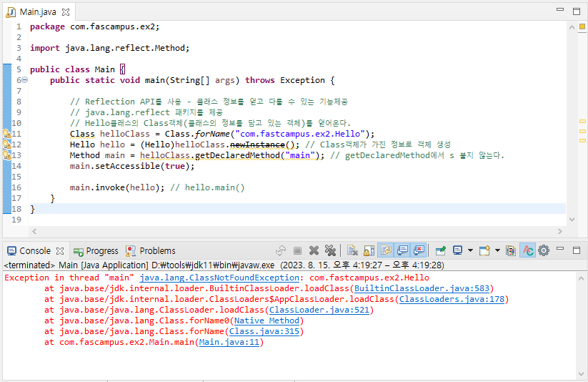This screenshot has width=588, height=382.
Task: Expand the Open Console dropdown arrow
Action: [x=498, y=250]
